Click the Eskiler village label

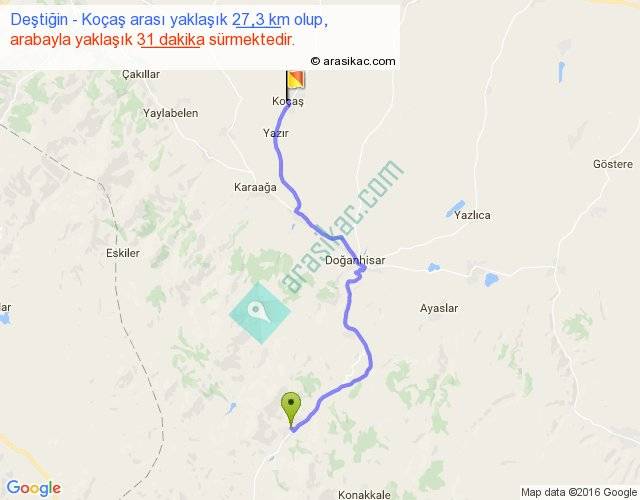[x=123, y=253]
